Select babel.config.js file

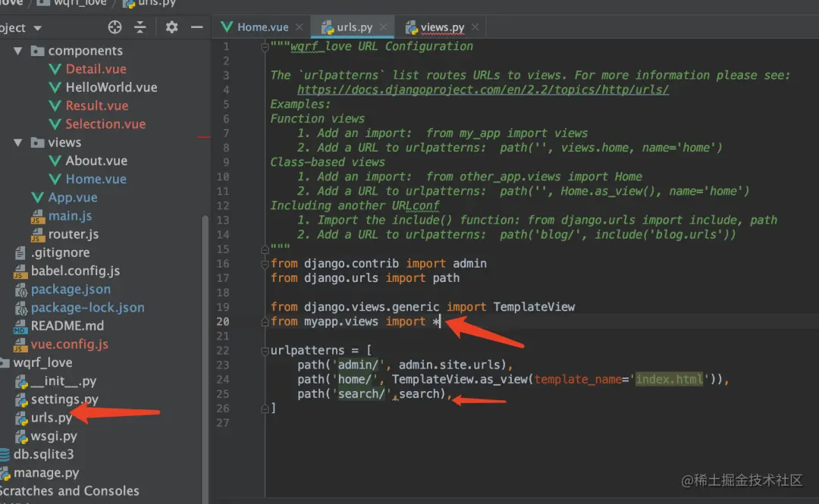coord(75,271)
